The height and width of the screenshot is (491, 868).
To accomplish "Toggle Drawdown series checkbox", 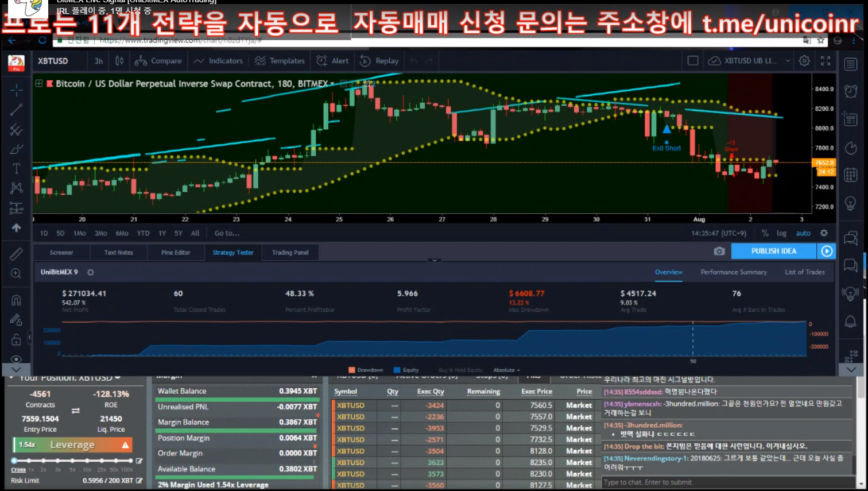I will click(x=351, y=370).
